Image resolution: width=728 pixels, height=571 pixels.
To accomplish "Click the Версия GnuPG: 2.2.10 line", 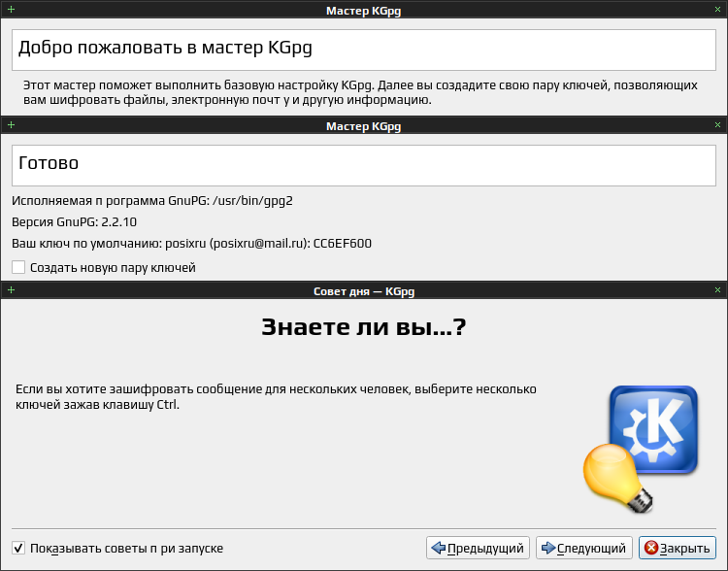I will pyautogui.click(x=75, y=222).
